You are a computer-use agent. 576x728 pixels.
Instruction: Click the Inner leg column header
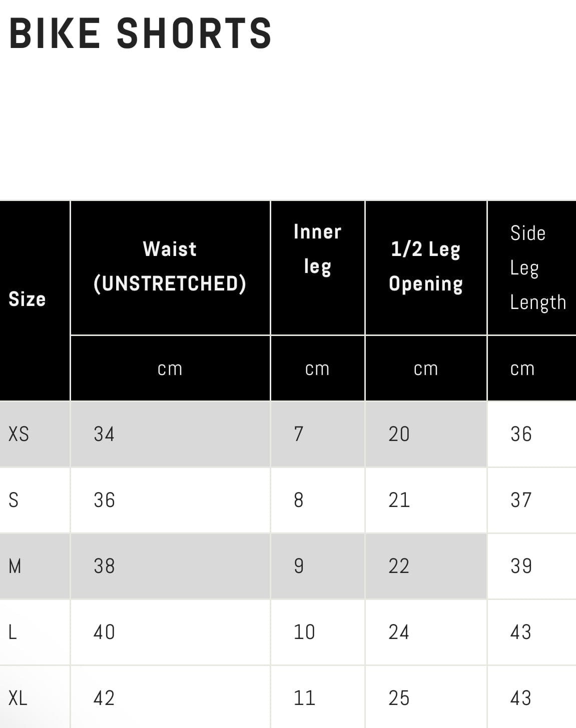317,248
